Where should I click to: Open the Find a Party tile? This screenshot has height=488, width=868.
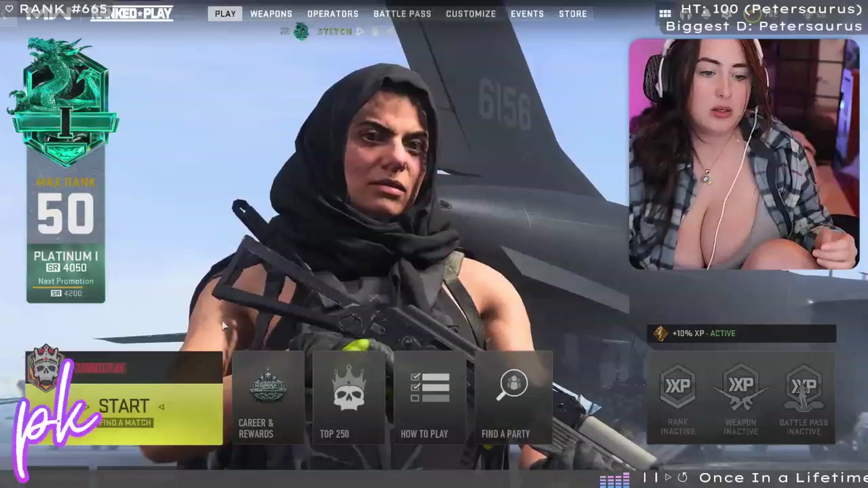click(514, 397)
